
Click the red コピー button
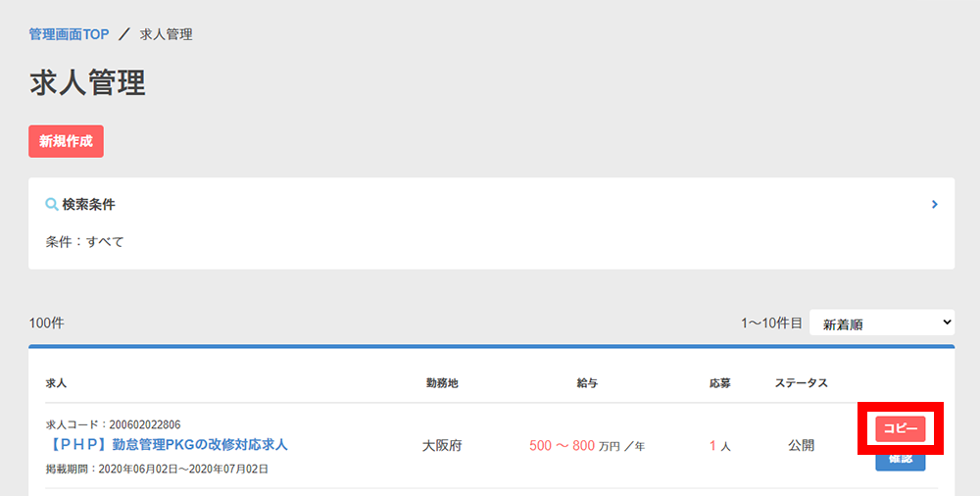(900, 428)
